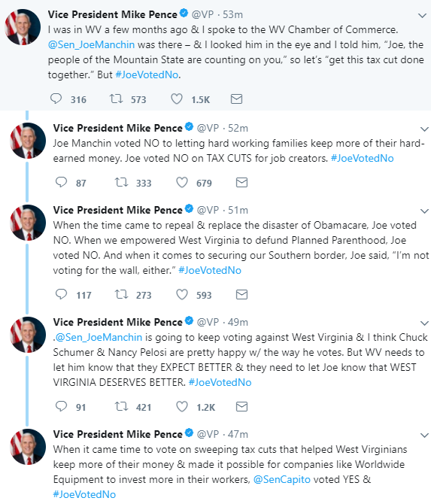The height and width of the screenshot is (504, 431).
Task: Send the 53m tweet via direct message
Action: point(236,99)
